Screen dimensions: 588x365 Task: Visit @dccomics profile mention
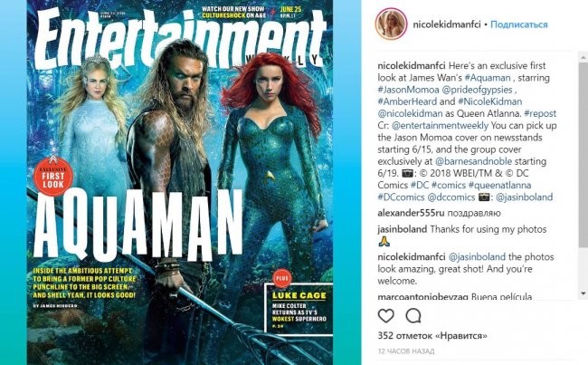click(451, 197)
